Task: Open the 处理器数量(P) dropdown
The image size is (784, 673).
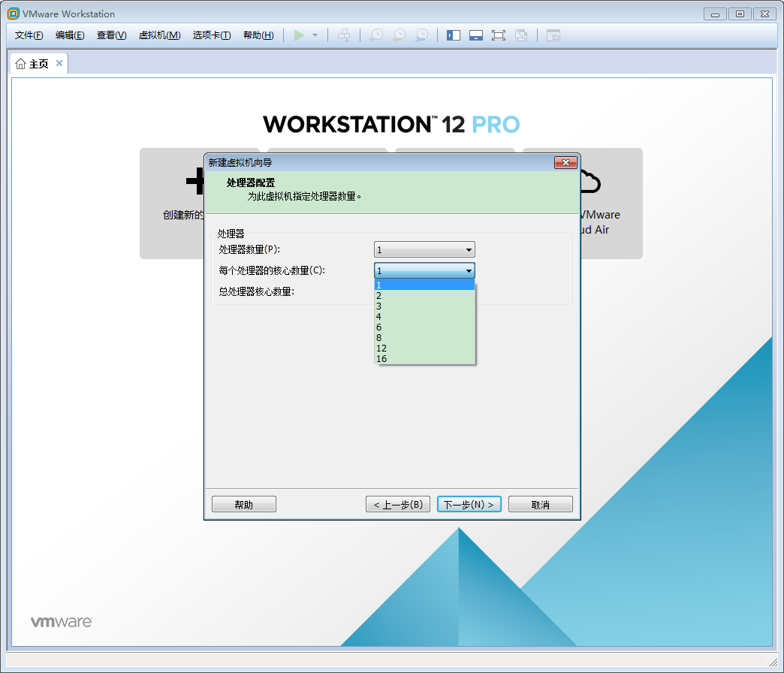Action: 467,249
